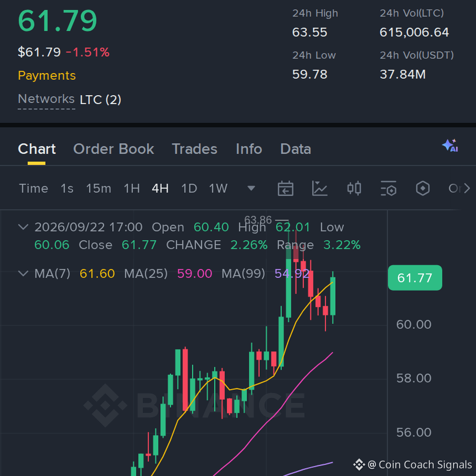
Task: Click the right arrow to show more tools
Action: 467,188
